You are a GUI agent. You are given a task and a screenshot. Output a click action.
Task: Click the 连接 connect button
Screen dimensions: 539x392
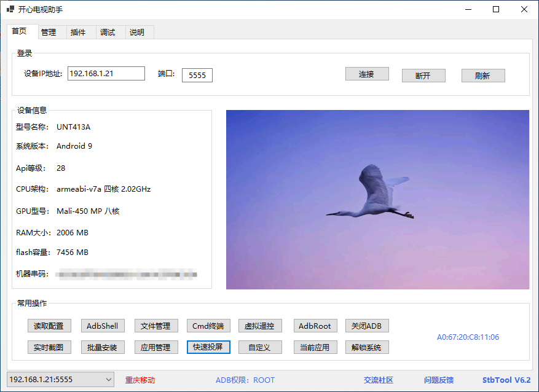[x=367, y=74]
